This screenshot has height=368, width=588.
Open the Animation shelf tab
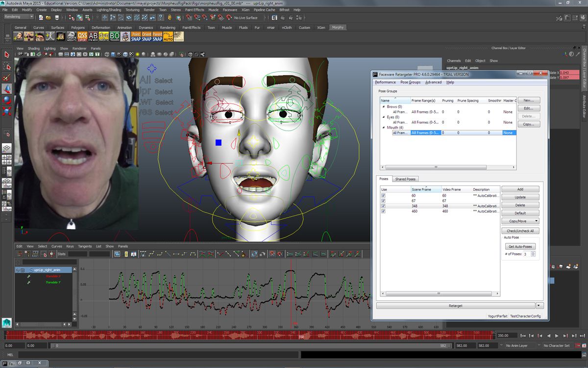point(124,27)
